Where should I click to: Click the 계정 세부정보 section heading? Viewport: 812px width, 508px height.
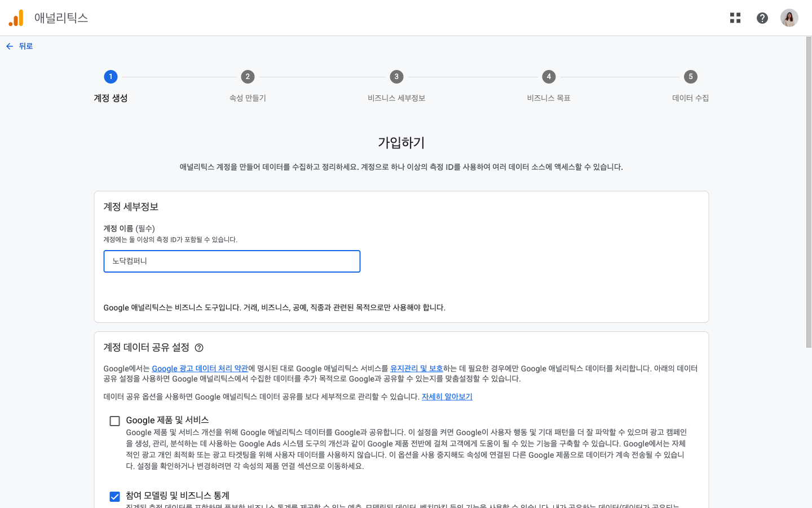131,207
